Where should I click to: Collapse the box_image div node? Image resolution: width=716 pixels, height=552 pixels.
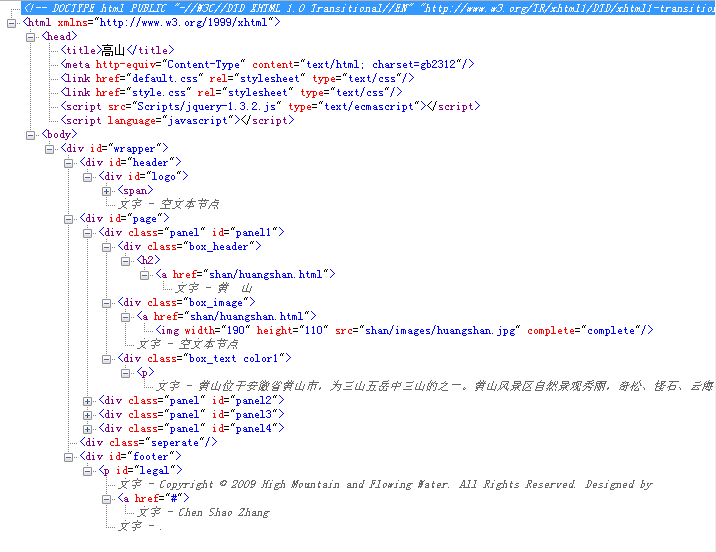[x=106, y=303]
